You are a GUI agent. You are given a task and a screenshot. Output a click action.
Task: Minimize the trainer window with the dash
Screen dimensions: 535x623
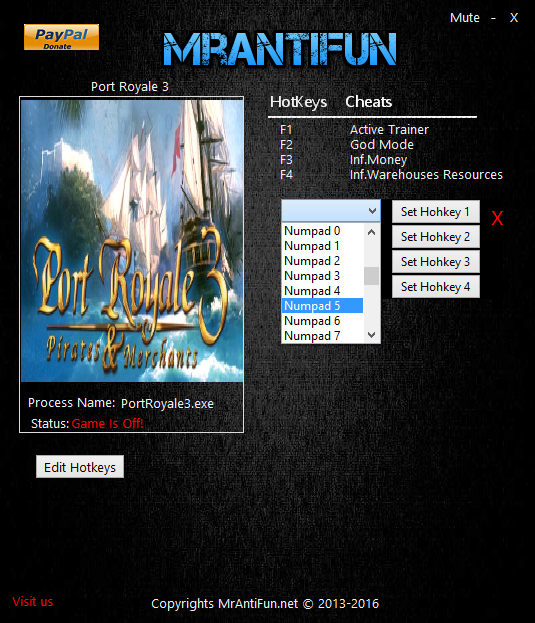tap(493, 18)
